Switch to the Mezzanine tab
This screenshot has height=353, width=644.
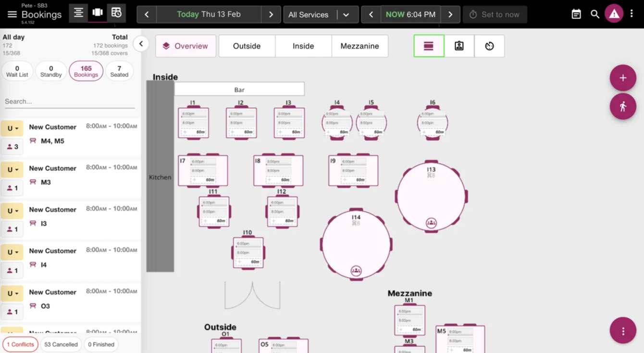pos(360,46)
